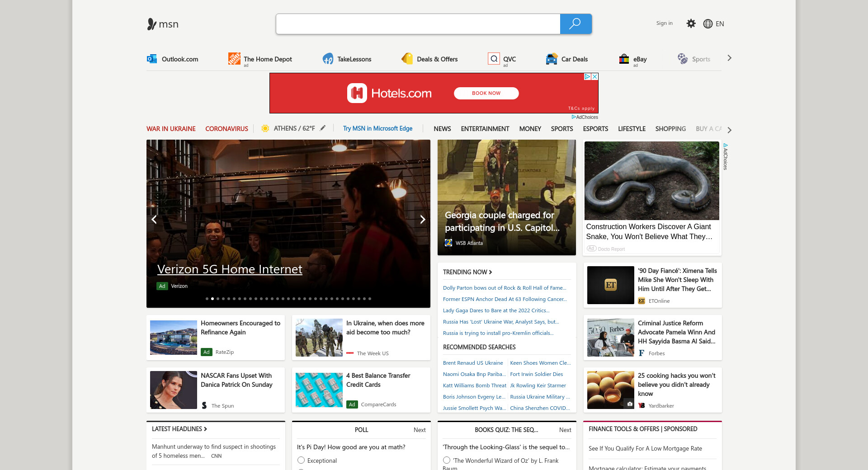Click the blue search magnifier button
868x470 pixels.
[x=575, y=24]
